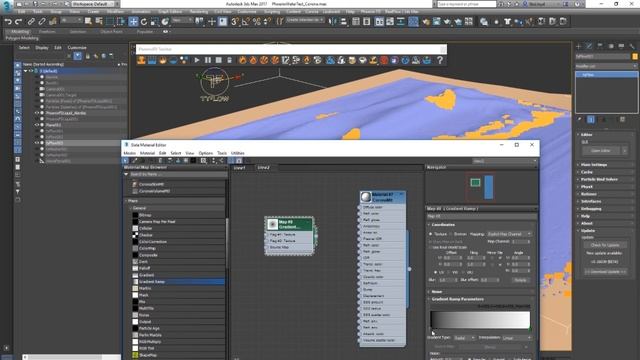Select the Gradient Ramp map in browser list
Image resolution: width=640 pixels, height=360 pixels.
[178, 282]
